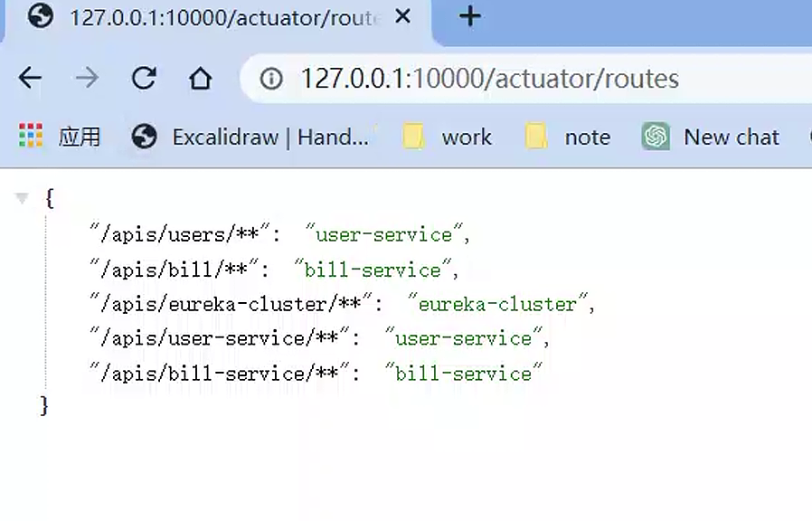View site information icon in address bar
The height and width of the screenshot is (521, 812).
point(271,79)
